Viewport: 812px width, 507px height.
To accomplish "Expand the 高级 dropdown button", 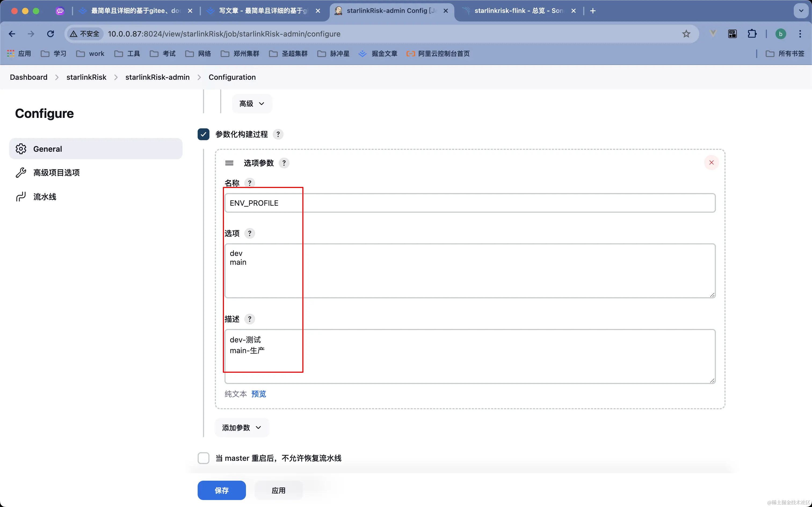I will [x=252, y=104].
